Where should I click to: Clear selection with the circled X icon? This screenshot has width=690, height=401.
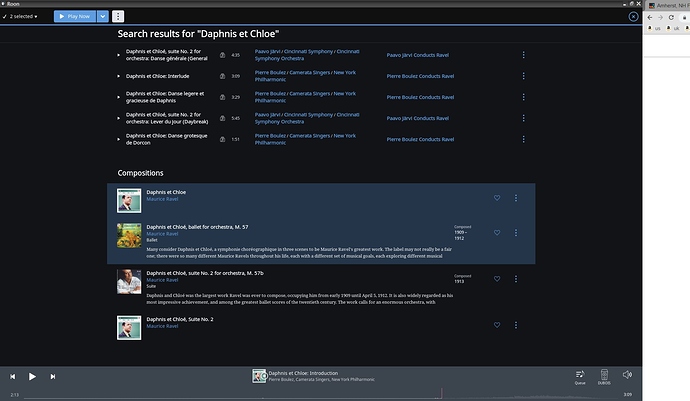(x=633, y=17)
